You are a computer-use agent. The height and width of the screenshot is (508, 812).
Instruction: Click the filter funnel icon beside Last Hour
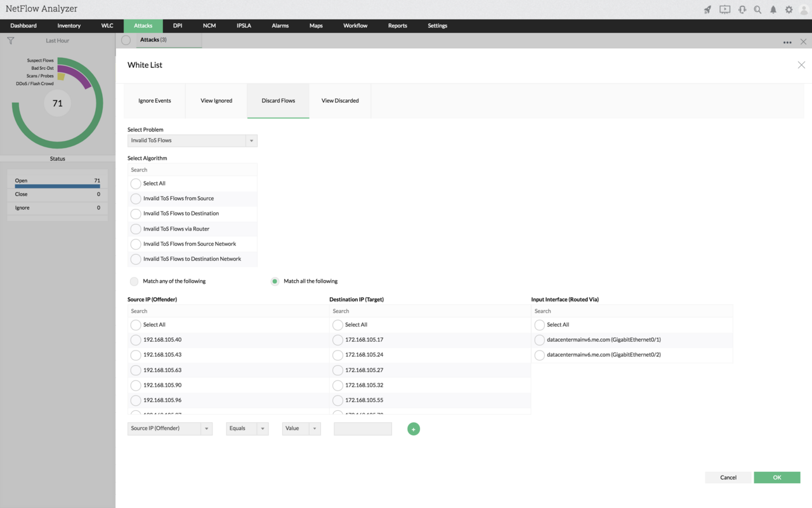tap(11, 41)
